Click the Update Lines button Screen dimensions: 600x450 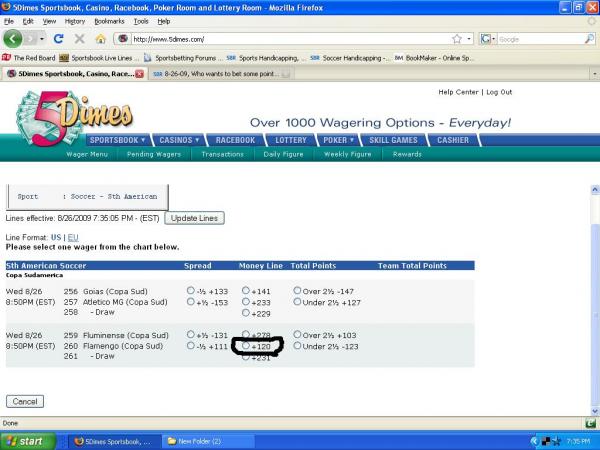(195, 218)
